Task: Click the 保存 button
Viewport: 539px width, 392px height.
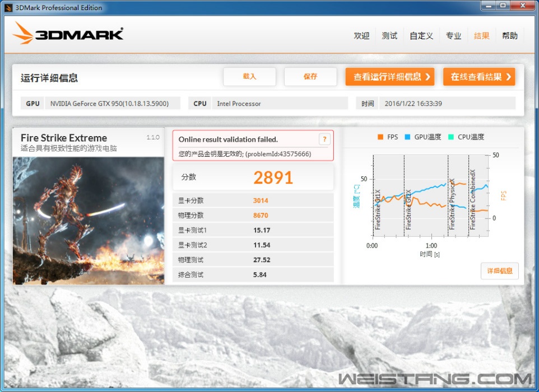Action: click(310, 76)
